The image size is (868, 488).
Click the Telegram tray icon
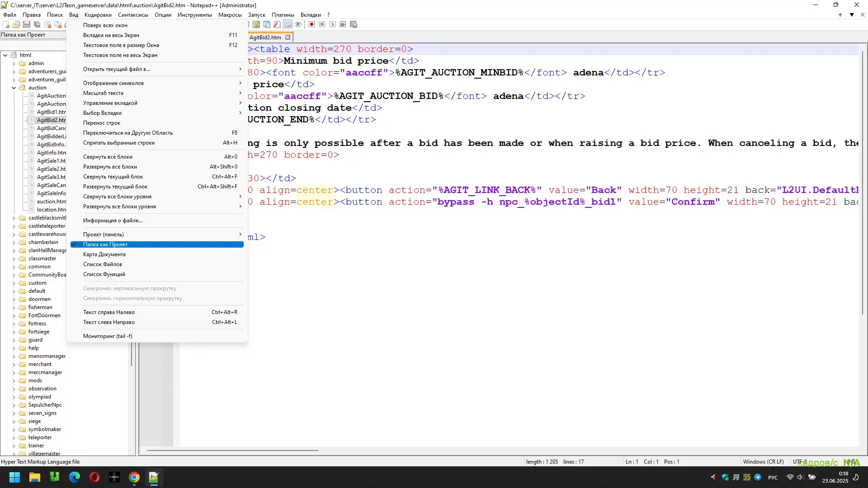pos(758,477)
